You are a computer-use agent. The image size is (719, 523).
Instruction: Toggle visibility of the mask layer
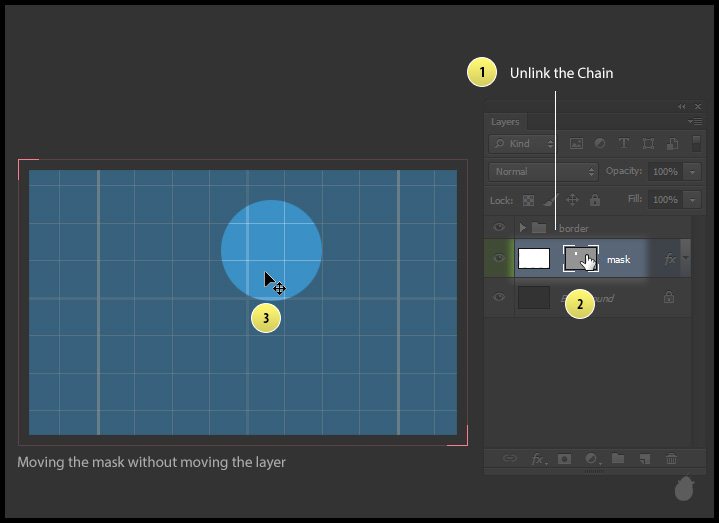tap(499, 258)
